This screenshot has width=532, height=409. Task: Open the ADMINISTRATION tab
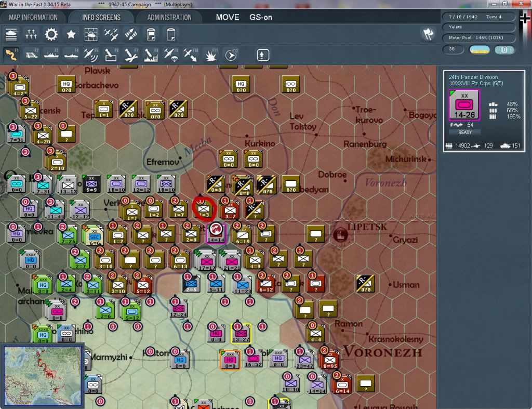click(x=169, y=17)
